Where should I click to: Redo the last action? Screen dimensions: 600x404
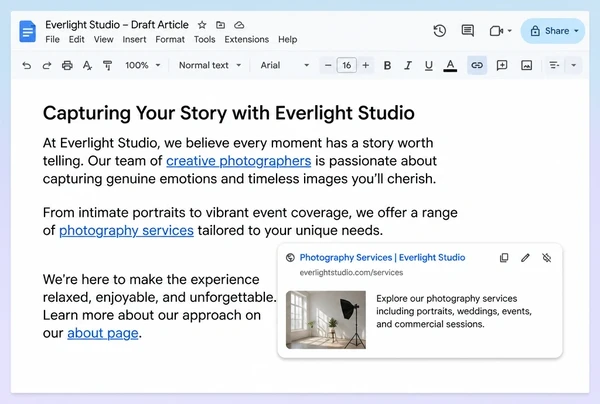tap(47, 65)
